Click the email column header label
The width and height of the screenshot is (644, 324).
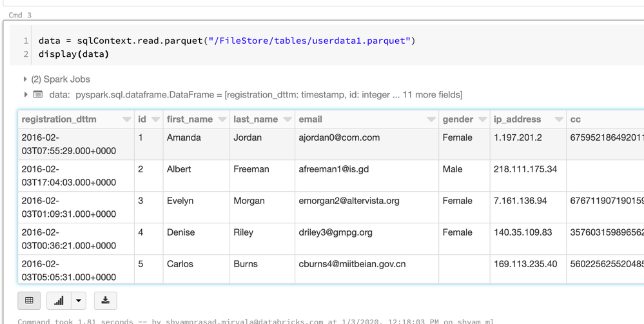point(310,119)
